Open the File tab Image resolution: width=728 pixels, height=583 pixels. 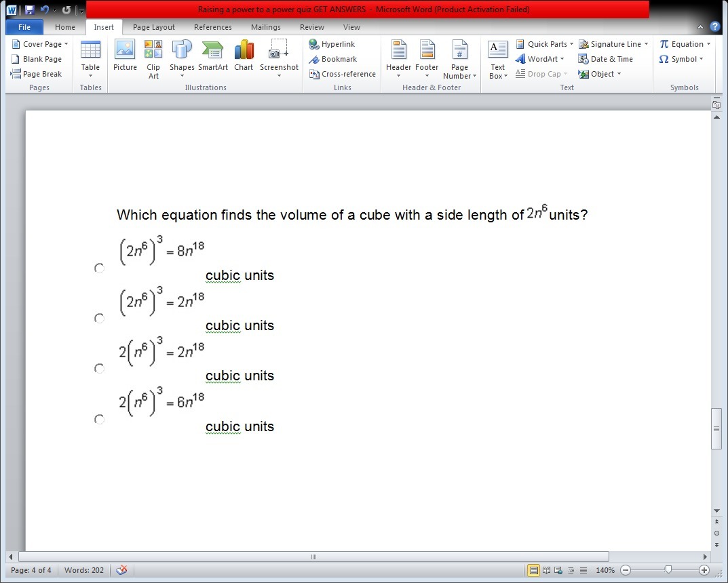tap(24, 27)
